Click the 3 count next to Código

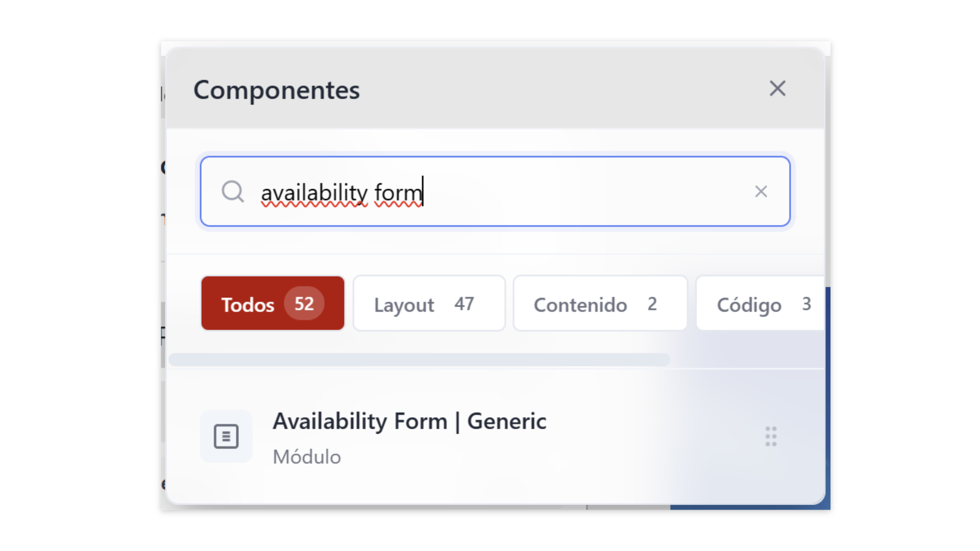(x=806, y=304)
